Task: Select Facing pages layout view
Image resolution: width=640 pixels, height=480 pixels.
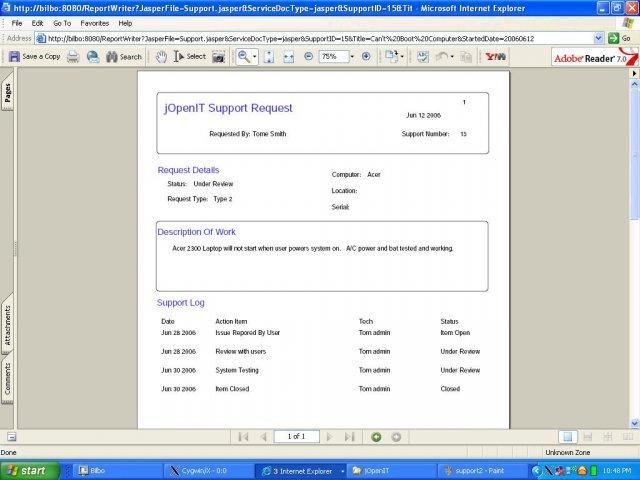Action: [628, 437]
